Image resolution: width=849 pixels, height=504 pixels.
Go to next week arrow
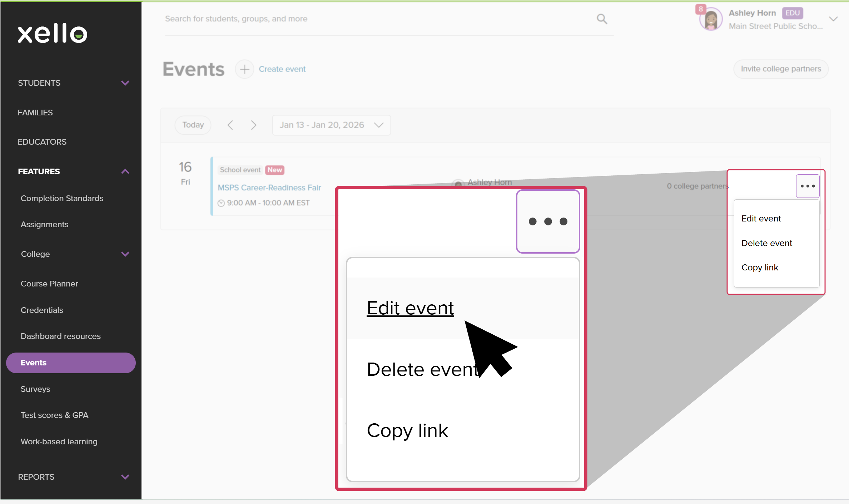(x=253, y=125)
